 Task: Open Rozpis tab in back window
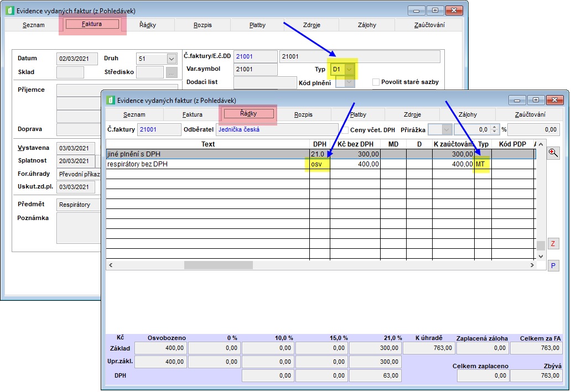click(x=203, y=25)
